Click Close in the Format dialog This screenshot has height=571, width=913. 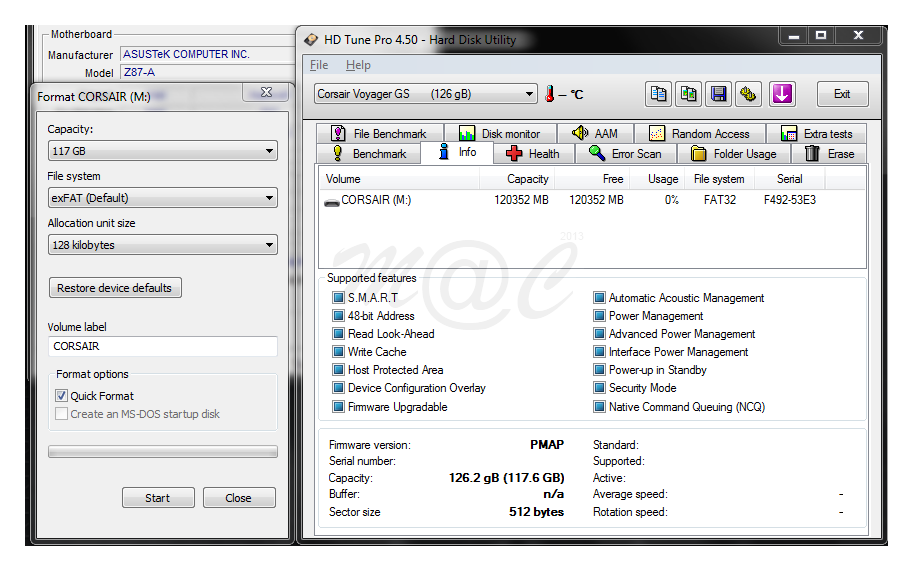(239, 498)
